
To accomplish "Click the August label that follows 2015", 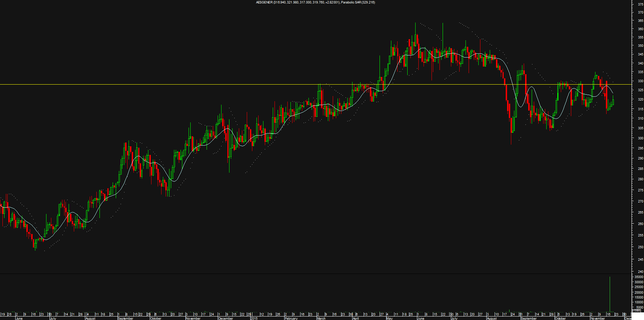I will tap(492, 318).
